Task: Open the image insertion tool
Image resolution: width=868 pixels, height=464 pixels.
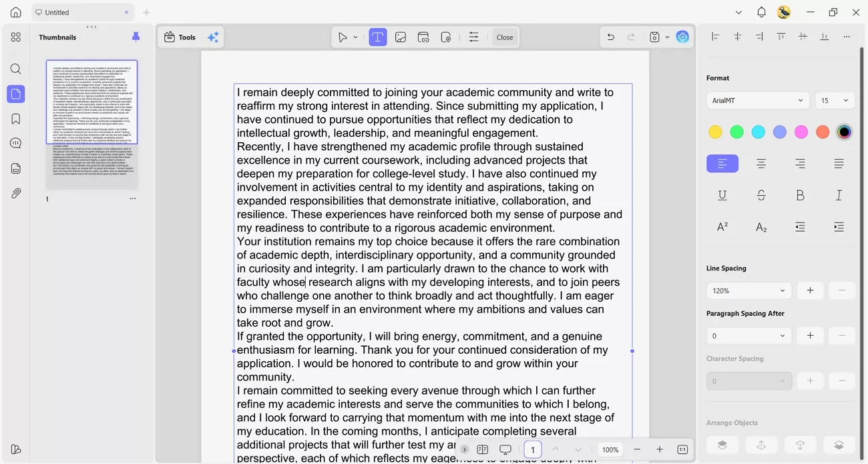Action: tap(401, 37)
